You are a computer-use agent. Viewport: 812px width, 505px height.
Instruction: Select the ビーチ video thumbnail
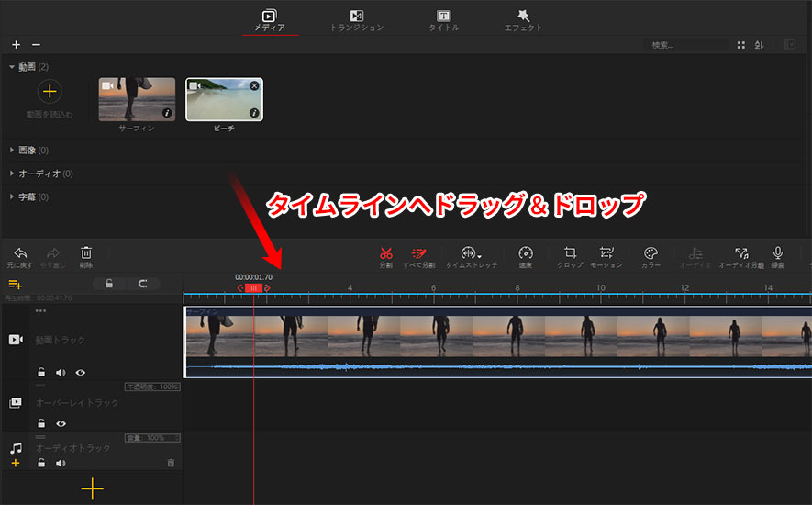224,100
